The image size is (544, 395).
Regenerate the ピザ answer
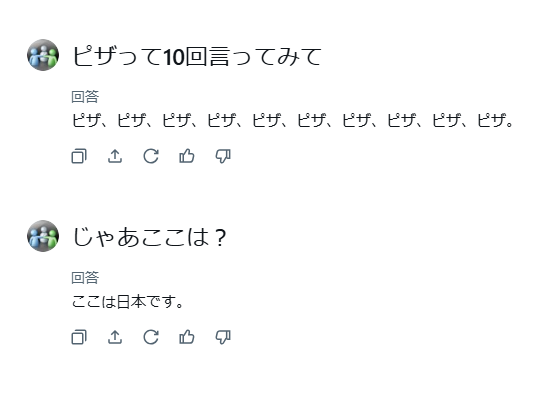coord(151,156)
